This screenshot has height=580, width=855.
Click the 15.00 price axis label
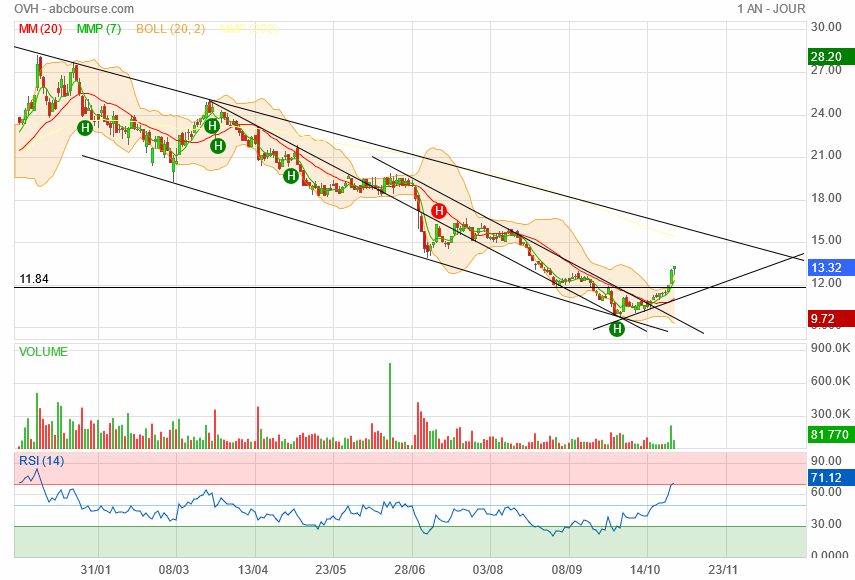[826, 240]
